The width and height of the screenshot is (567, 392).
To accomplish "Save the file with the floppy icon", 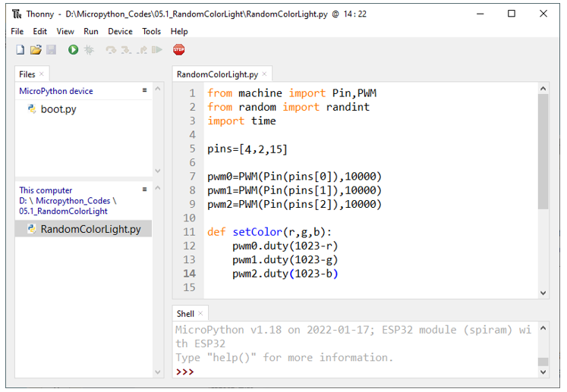I will click(52, 49).
